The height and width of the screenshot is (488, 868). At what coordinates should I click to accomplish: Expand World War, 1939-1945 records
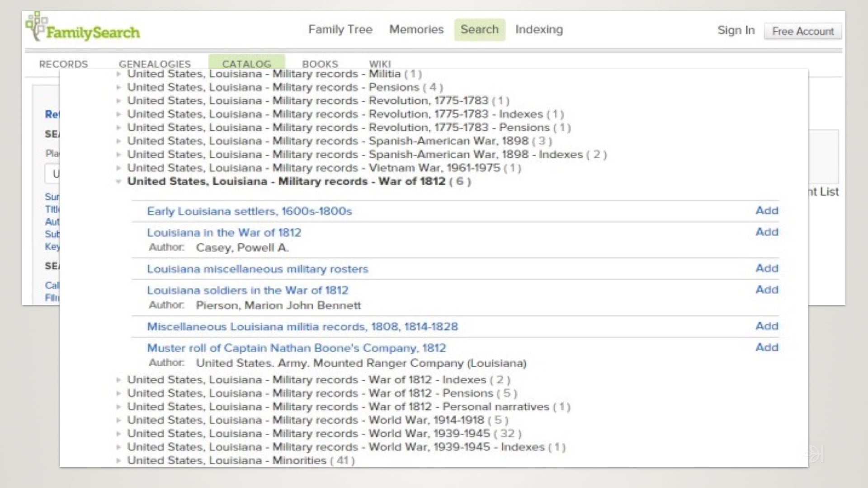click(x=118, y=433)
